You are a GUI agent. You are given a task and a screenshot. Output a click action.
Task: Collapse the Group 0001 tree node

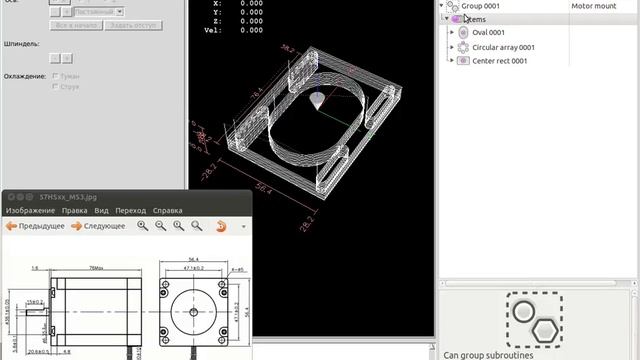click(441, 6)
